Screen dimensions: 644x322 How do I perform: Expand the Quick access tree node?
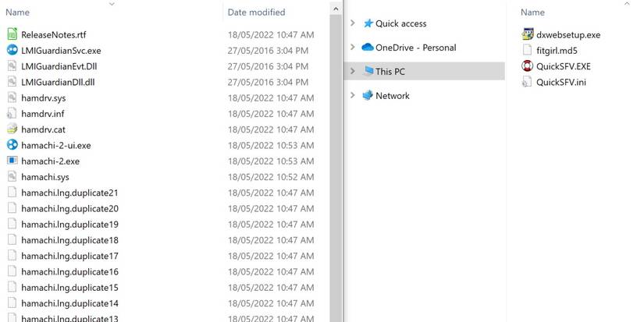point(354,23)
